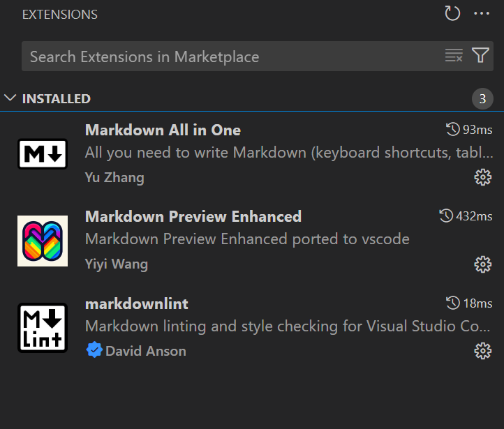The height and width of the screenshot is (429, 504).
Task: Open markdownlint manage gear menu
Action: 482,350
